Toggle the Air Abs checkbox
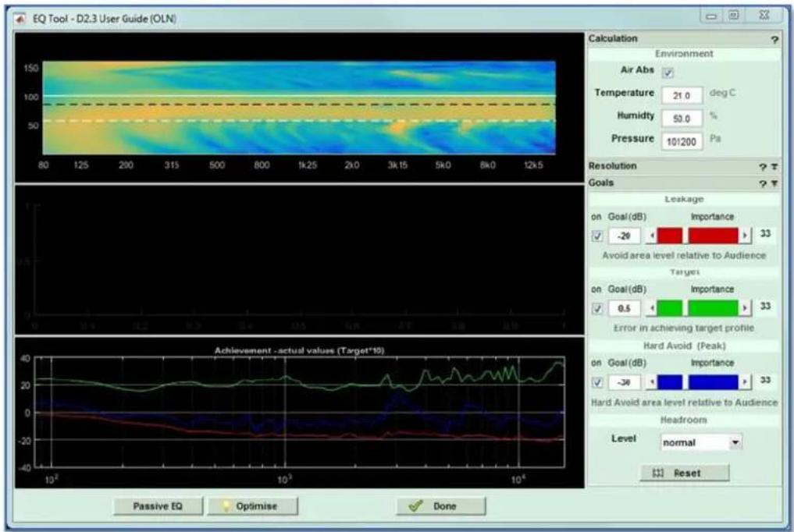Image resolution: width=794 pixels, height=532 pixels. 668,73
